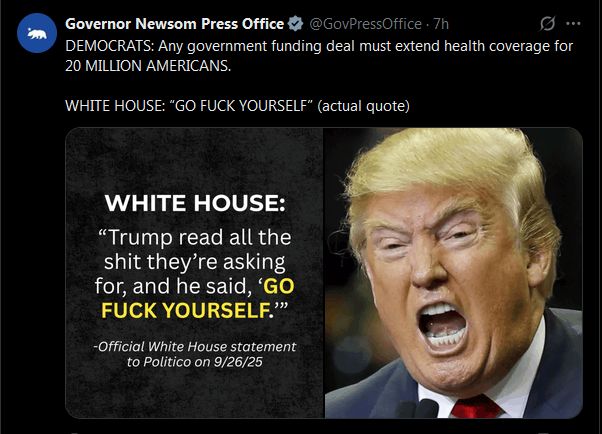The height and width of the screenshot is (434, 602).
Task: Click the 'shit they're asking' quote line
Action: click(x=195, y=262)
